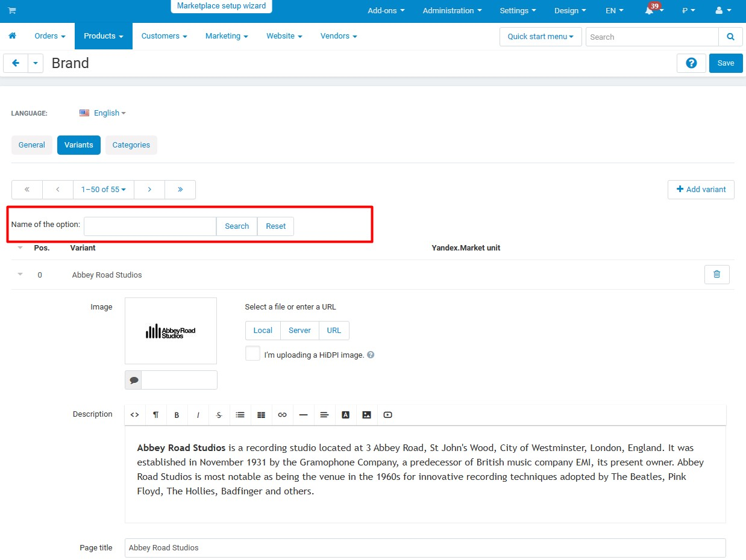Choose URL source for image

[x=334, y=331]
